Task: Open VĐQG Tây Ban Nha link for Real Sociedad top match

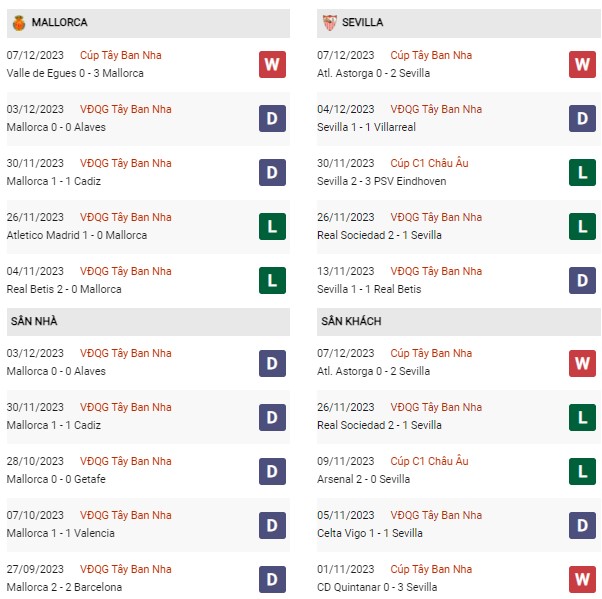Action: [436, 217]
